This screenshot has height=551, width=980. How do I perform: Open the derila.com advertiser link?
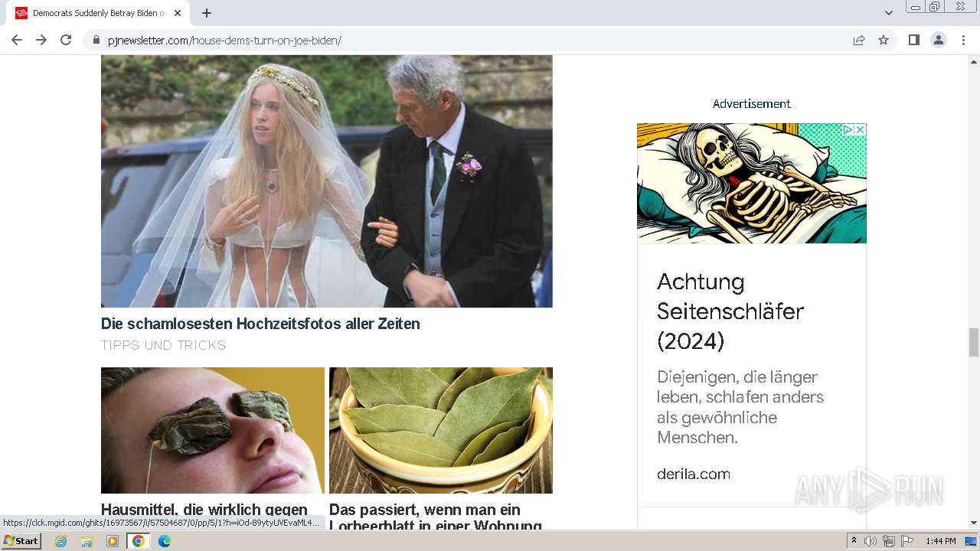[694, 474]
